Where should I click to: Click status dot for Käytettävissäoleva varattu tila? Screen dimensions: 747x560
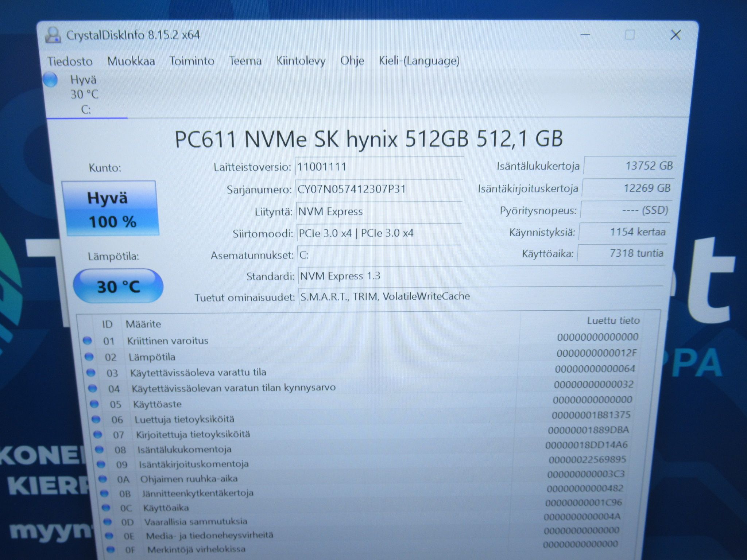(x=91, y=373)
